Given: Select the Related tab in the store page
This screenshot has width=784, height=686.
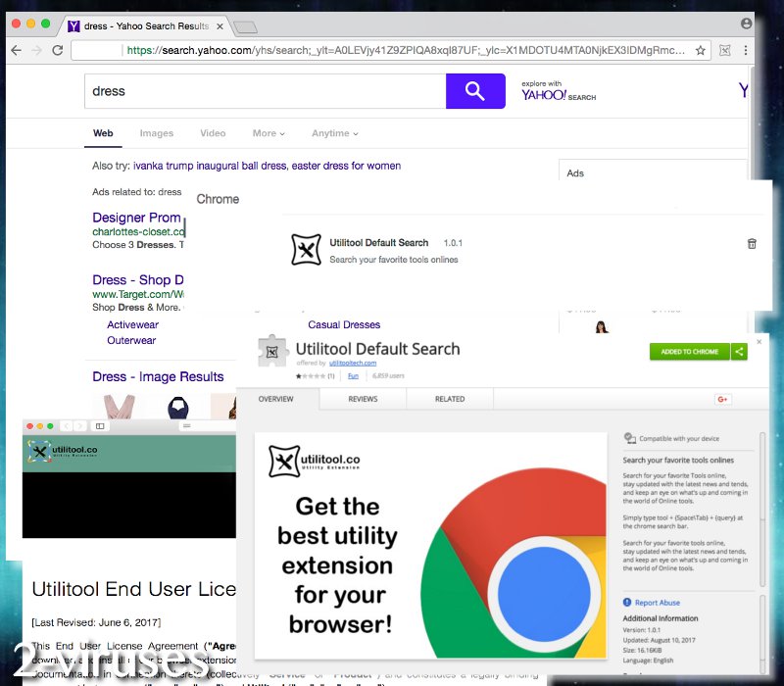Looking at the screenshot, I should [x=450, y=399].
